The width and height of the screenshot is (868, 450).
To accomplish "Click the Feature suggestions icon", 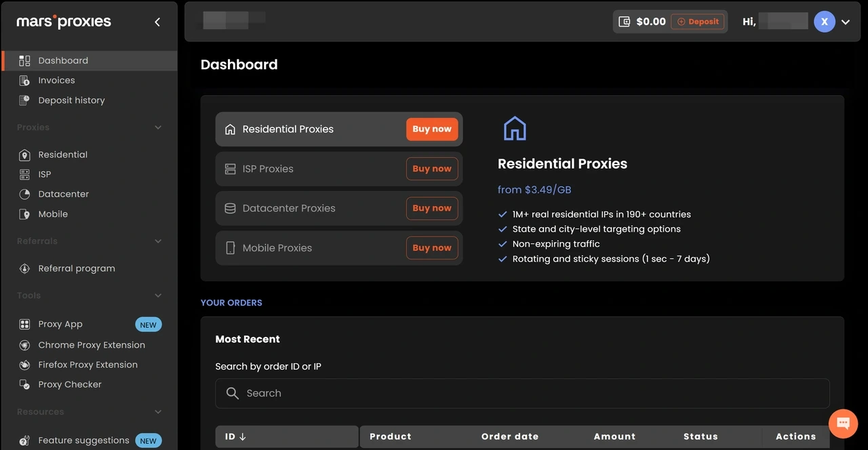I will 24,441.
